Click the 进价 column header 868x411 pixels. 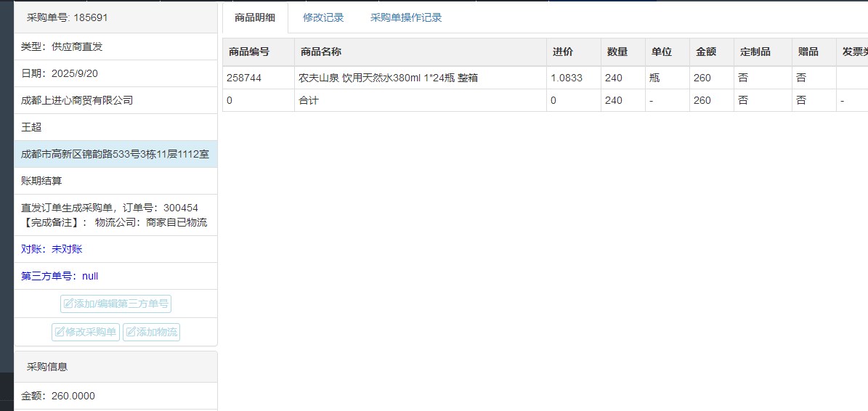562,52
